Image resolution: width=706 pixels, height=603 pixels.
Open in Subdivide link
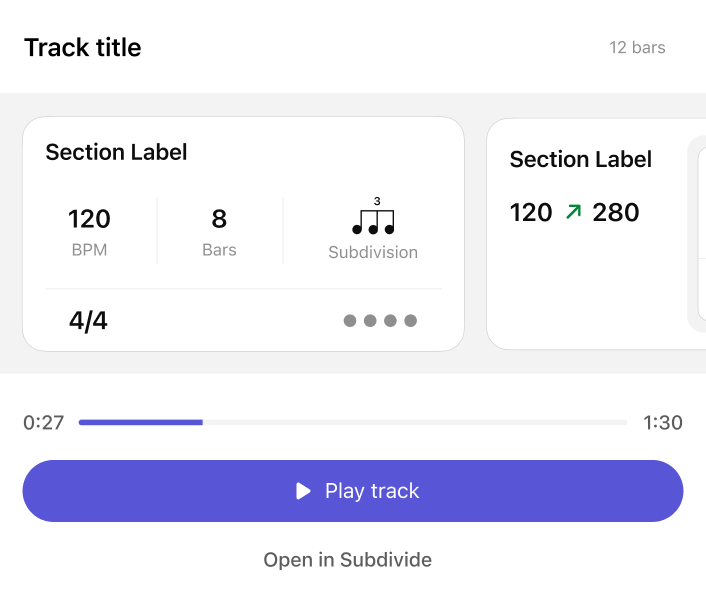pyautogui.click(x=347, y=560)
